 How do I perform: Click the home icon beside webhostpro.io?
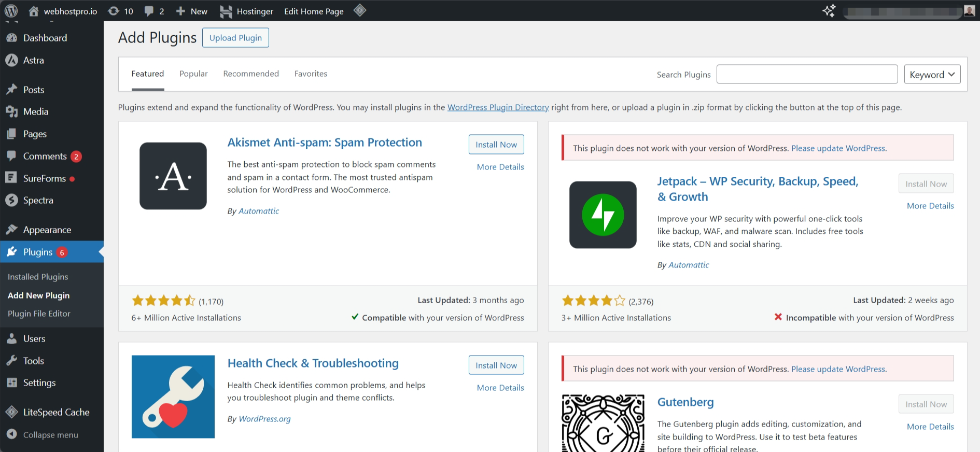click(x=34, y=11)
